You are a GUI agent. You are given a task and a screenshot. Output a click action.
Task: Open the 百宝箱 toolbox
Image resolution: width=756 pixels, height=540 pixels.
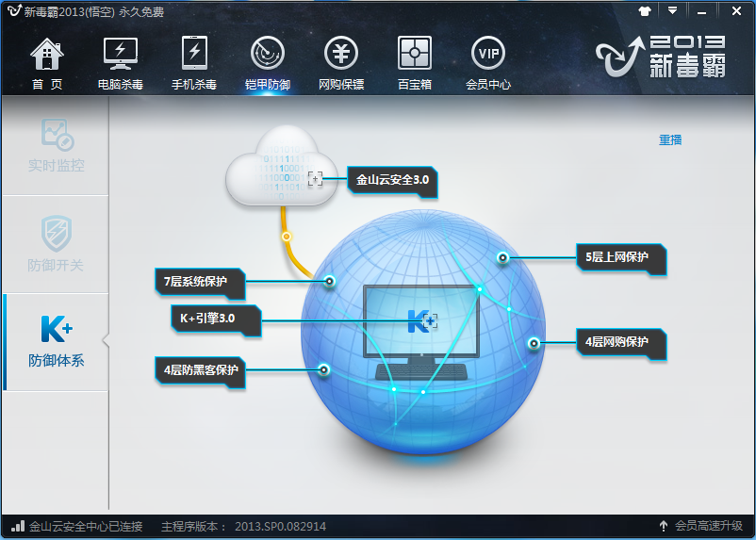(415, 63)
